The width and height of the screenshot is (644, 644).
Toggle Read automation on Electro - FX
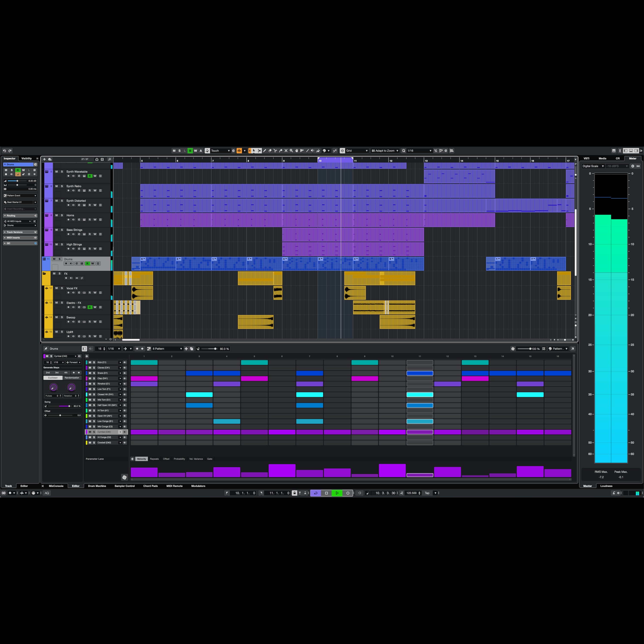pyautogui.click(x=90, y=307)
